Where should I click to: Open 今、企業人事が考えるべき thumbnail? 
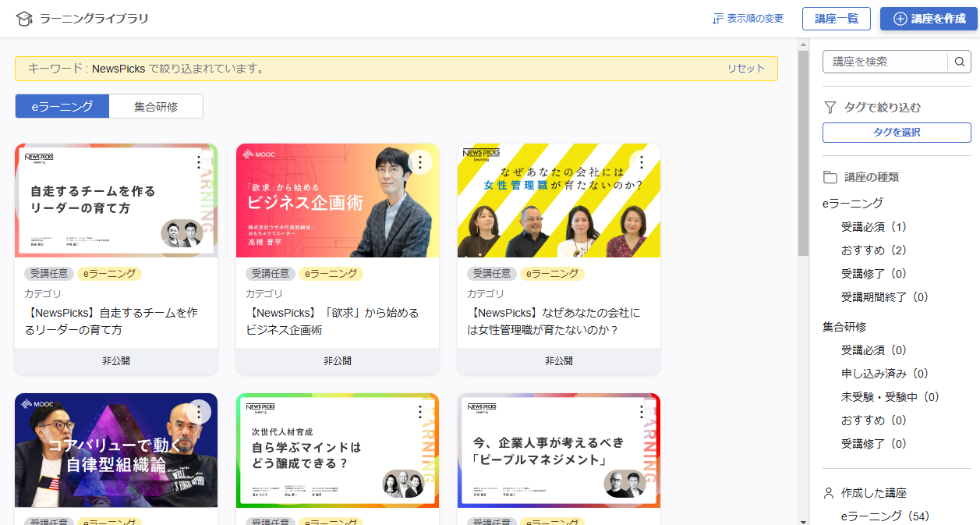[x=559, y=450]
